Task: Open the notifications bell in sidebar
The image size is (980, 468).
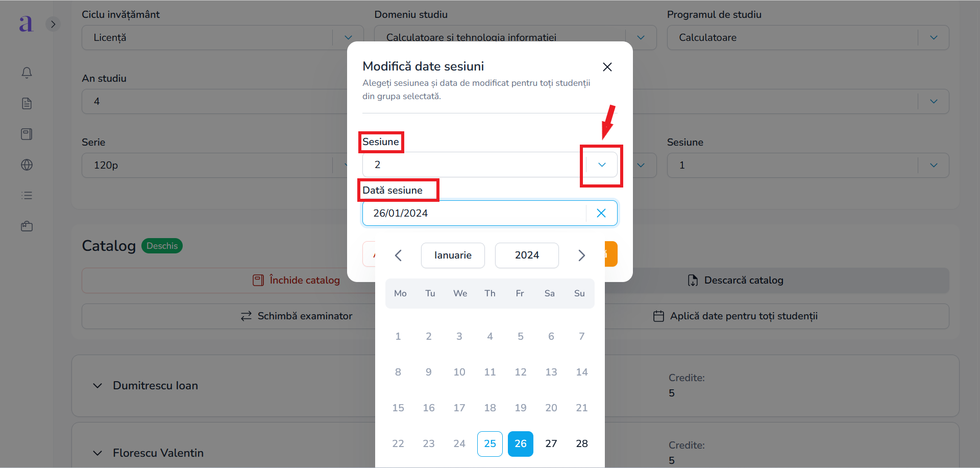Action: [27, 73]
